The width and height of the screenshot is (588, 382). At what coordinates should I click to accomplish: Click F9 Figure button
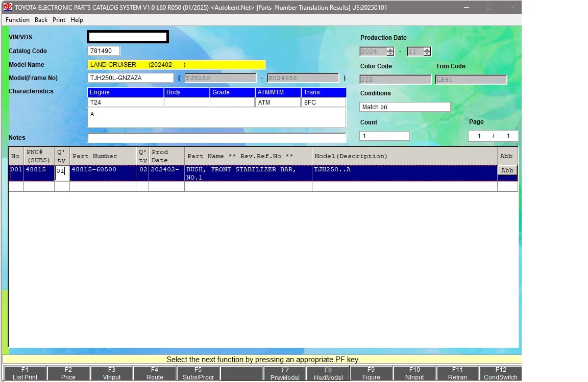pyautogui.click(x=371, y=373)
